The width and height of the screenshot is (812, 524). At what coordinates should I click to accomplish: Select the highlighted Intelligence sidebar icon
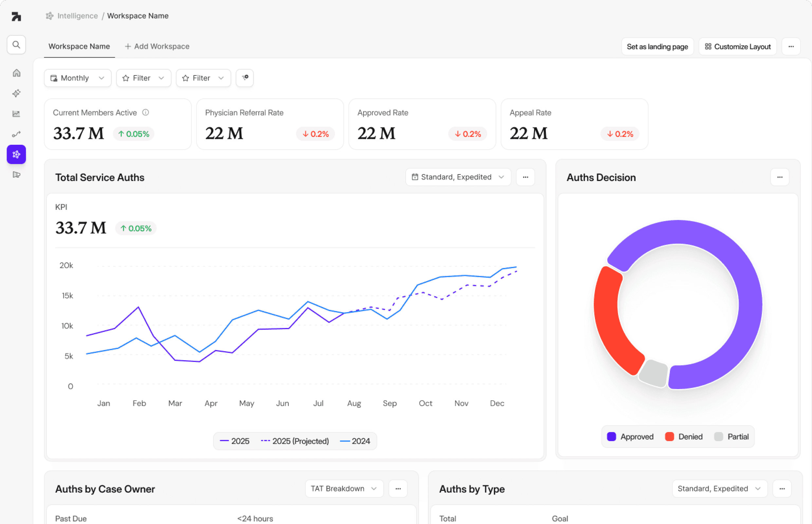16,155
